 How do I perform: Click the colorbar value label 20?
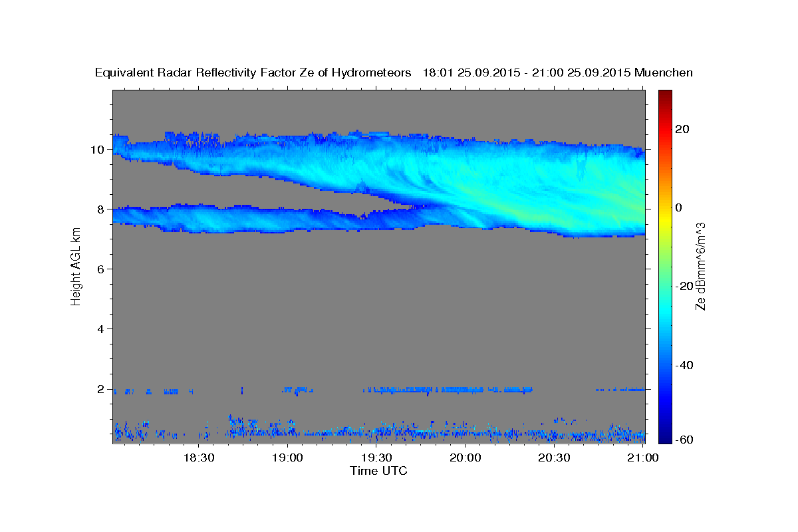click(x=682, y=129)
